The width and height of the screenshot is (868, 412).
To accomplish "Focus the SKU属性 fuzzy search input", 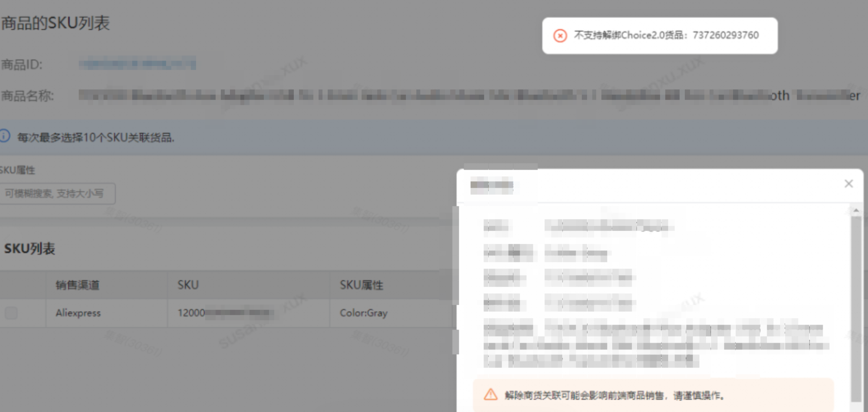I will pos(57,194).
